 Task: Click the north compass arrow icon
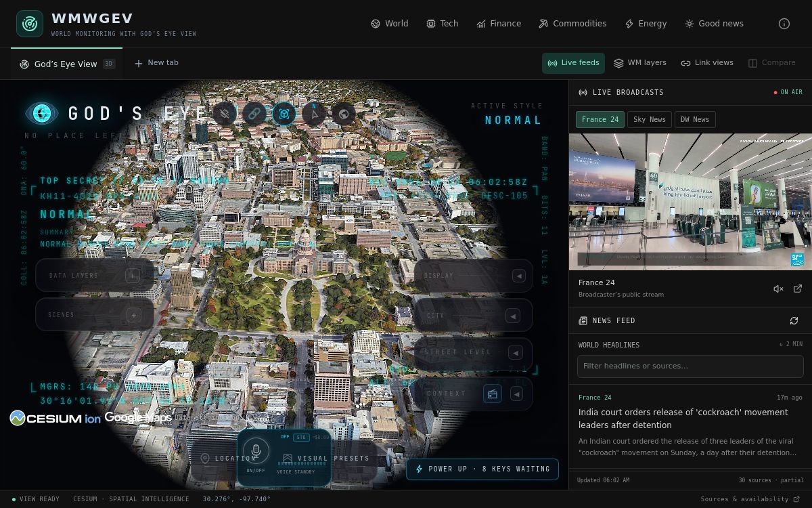coord(314,114)
